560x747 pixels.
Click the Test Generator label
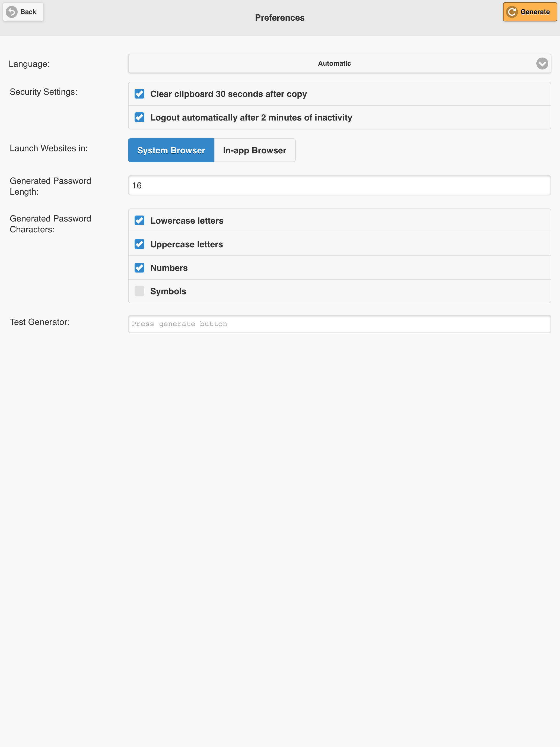pos(40,322)
